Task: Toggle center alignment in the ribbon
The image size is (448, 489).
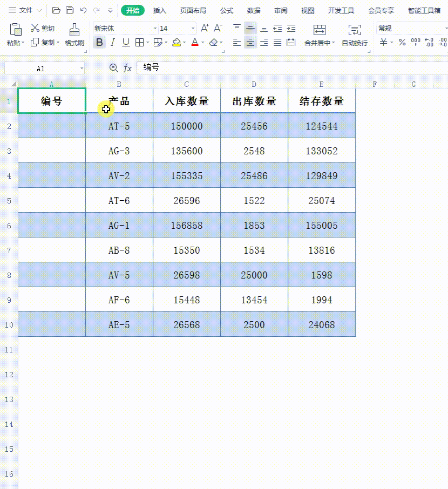Action: (x=250, y=42)
